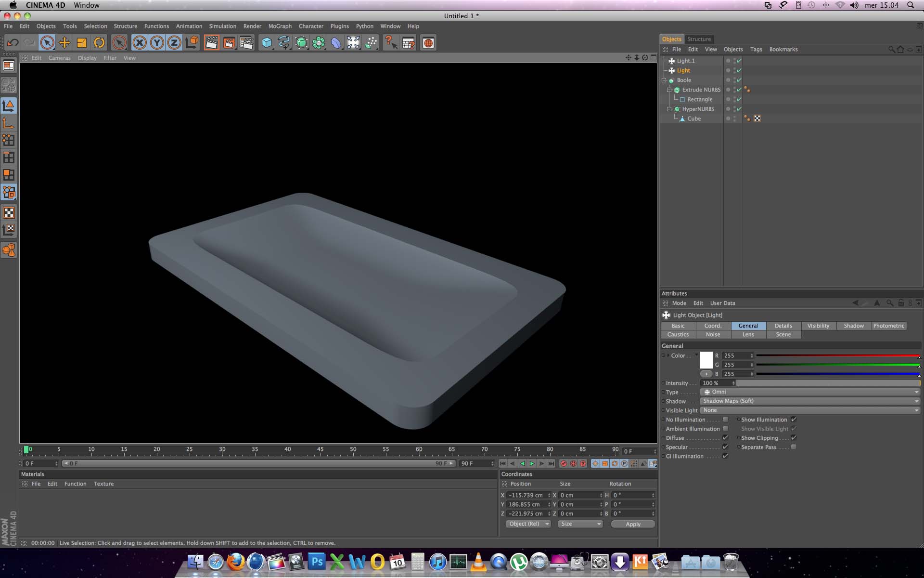Viewport: 924px width, 578px height.
Task: Click the white light color swatch
Action: coord(706,360)
